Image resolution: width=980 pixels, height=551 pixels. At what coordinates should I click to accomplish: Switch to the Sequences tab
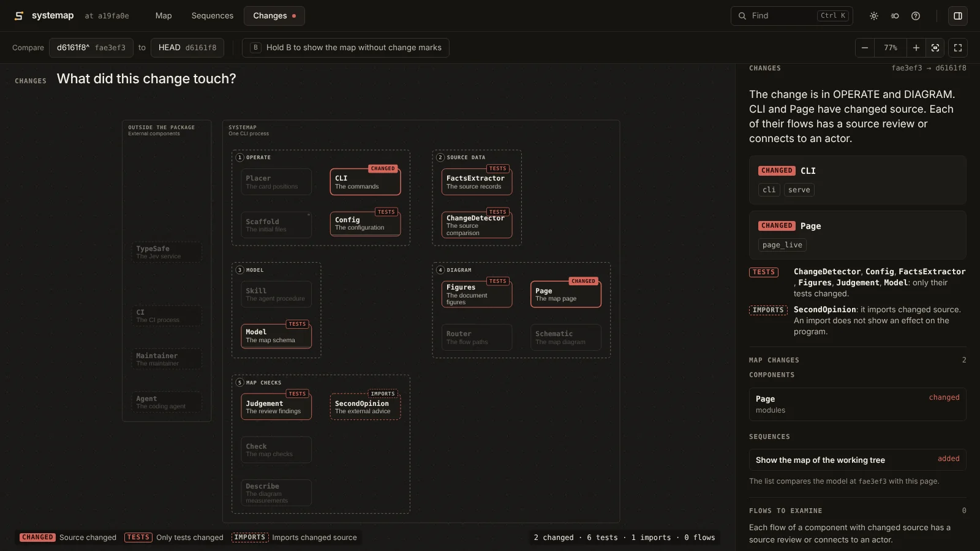point(213,16)
